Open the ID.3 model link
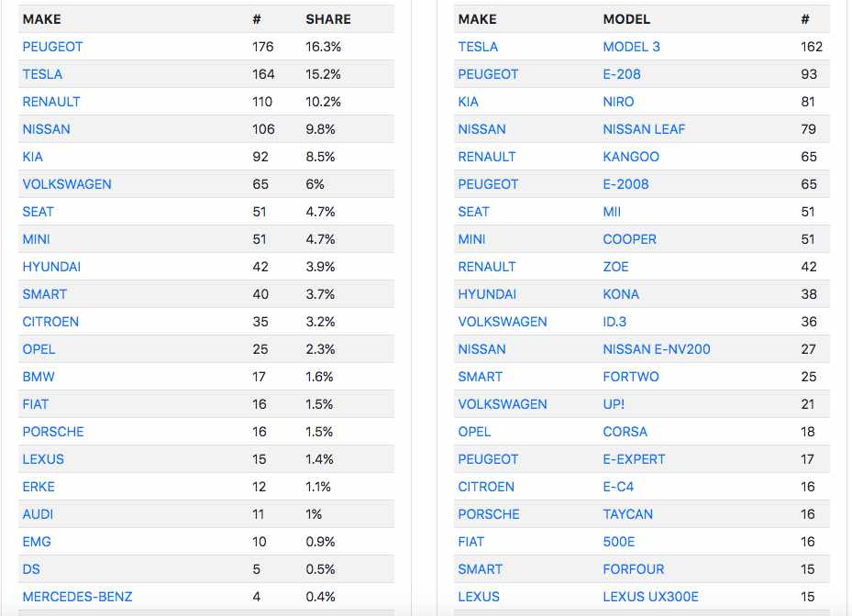Viewport: 852px width, 616px height. 614,322
